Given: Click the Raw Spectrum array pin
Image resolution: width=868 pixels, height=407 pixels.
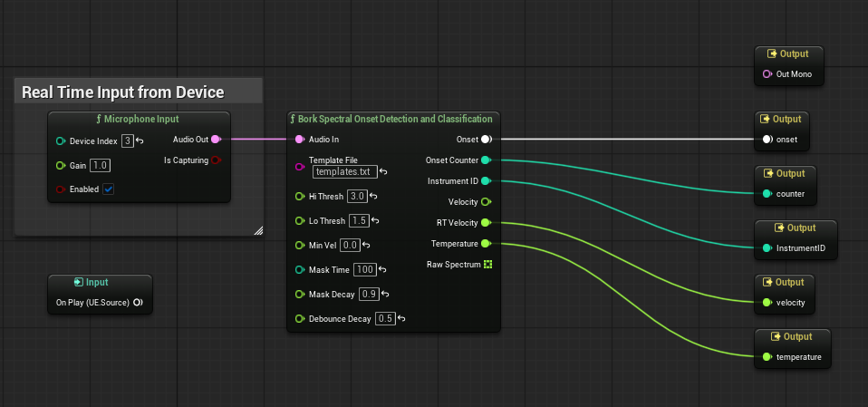Looking at the screenshot, I should (487, 265).
